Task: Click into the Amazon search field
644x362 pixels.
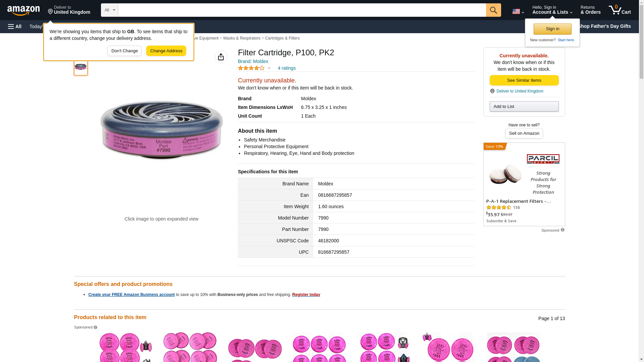Action: 302,10
